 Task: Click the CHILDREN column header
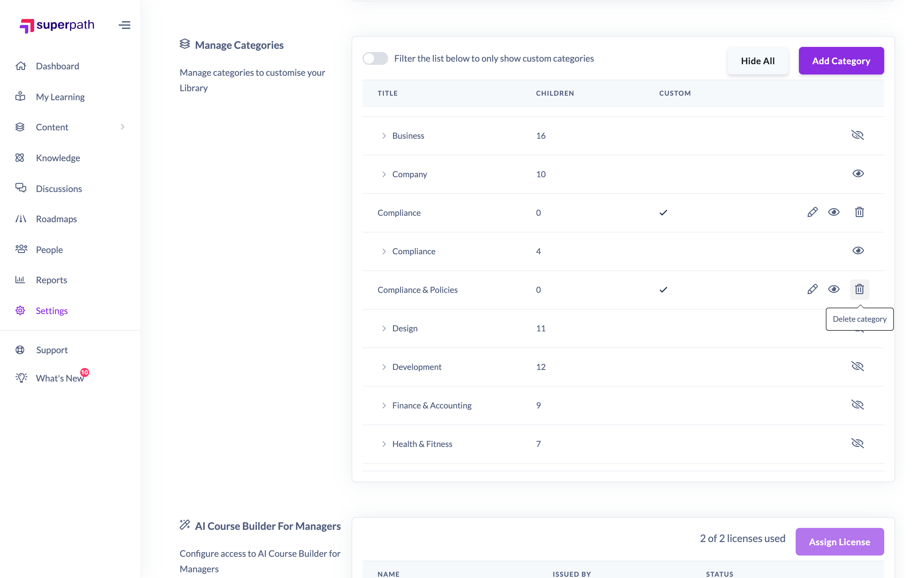555,93
